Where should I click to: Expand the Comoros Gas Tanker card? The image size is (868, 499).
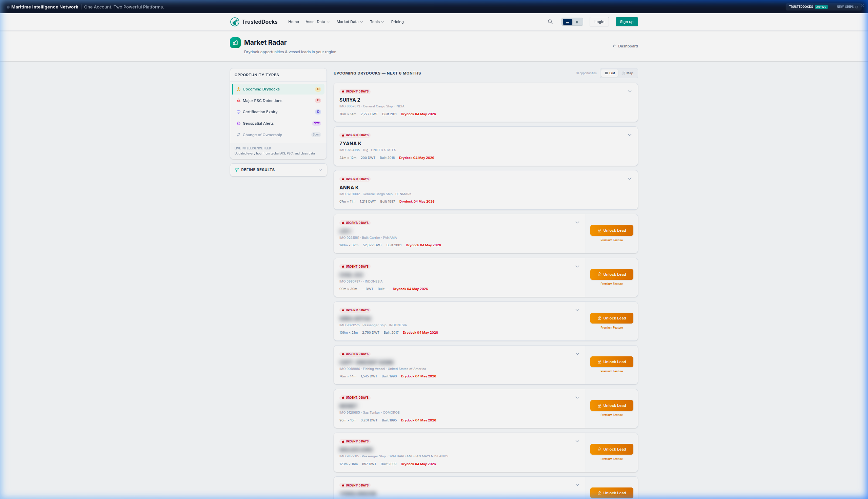[577, 398]
